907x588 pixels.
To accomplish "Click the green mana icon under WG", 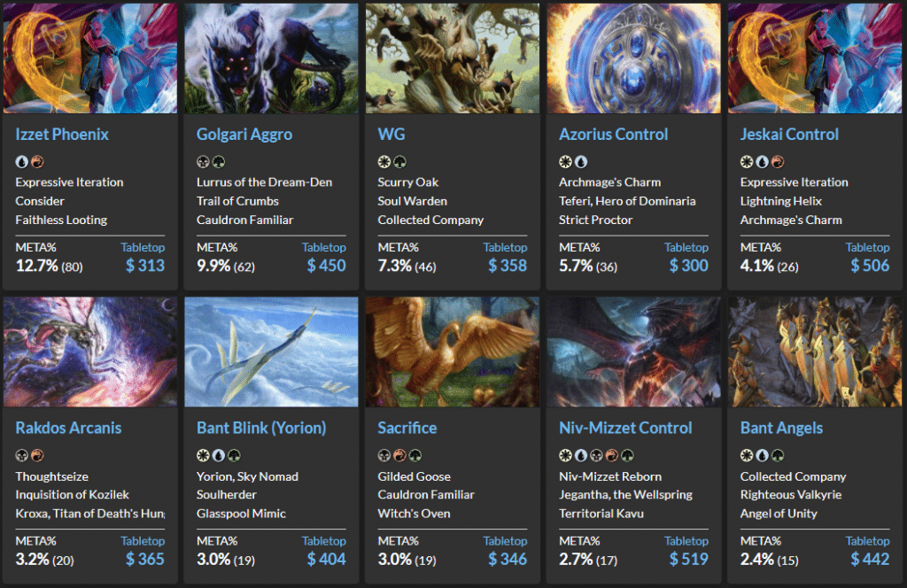I will coord(399,162).
